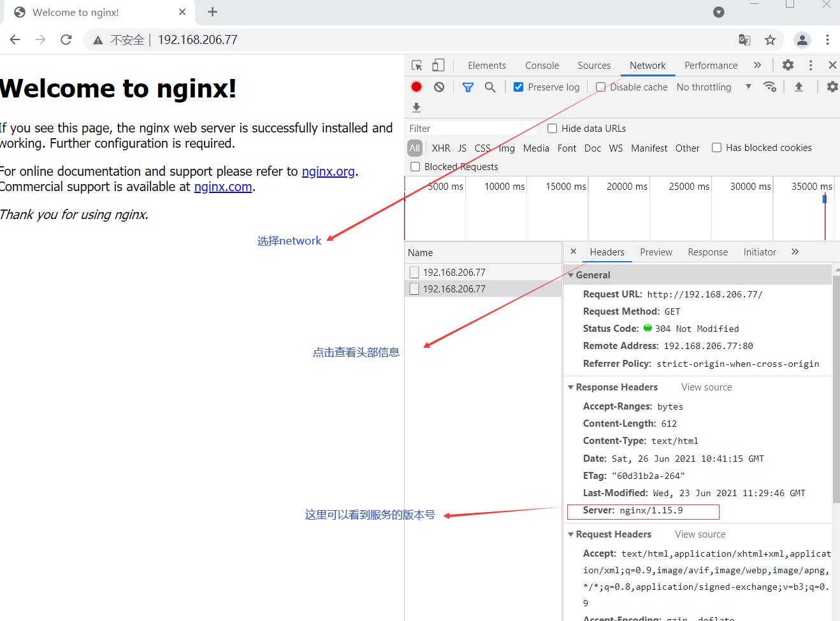Open the Preview tab of request
Image resolution: width=840 pixels, height=621 pixels.
tap(656, 252)
